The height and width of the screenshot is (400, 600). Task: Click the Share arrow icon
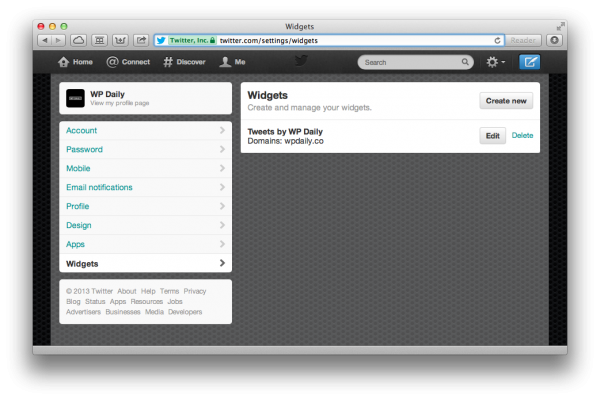[x=141, y=40]
